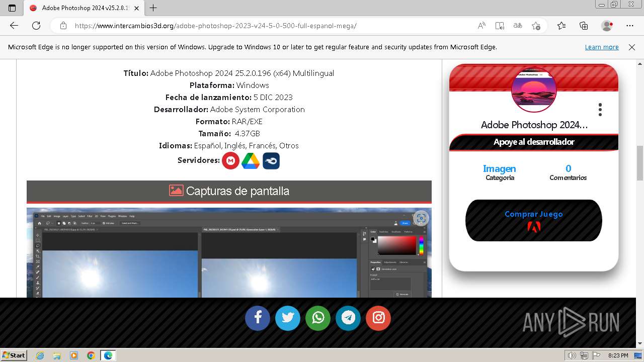
Task: Open Immersive Reader icon
Action: click(500, 26)
